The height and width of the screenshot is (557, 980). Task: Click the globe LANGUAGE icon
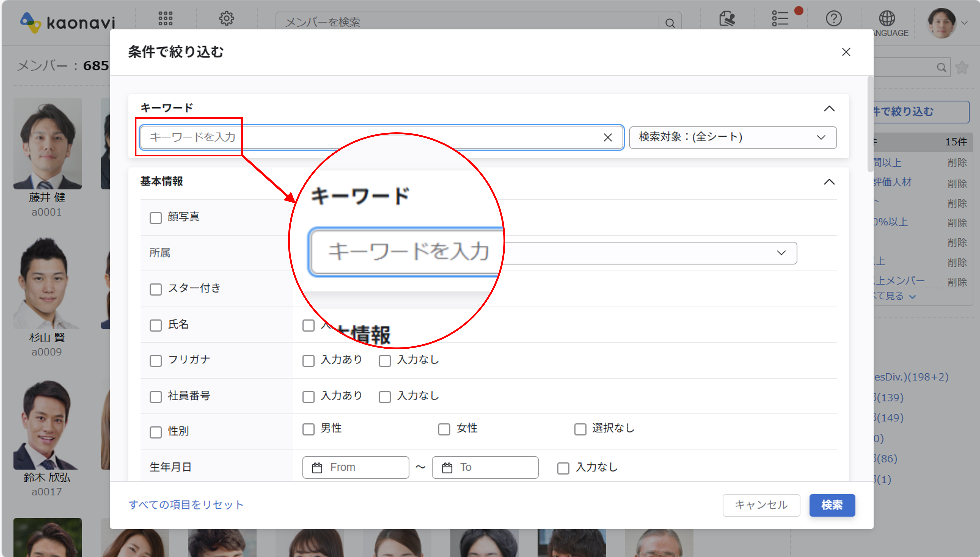click(887, 18)
